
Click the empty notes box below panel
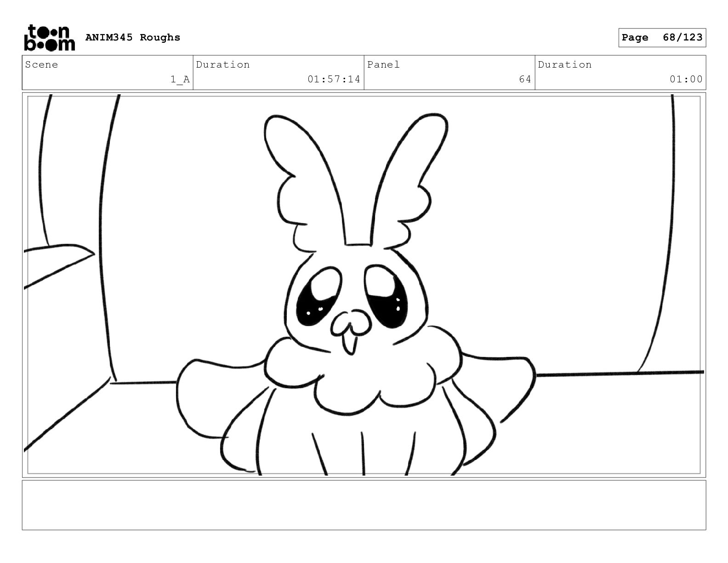click(x=364, y=505)
